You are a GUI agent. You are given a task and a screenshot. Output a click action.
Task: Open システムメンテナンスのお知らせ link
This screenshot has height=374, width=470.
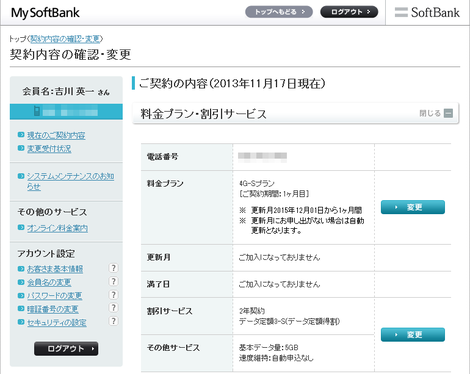tap(70, 181)
